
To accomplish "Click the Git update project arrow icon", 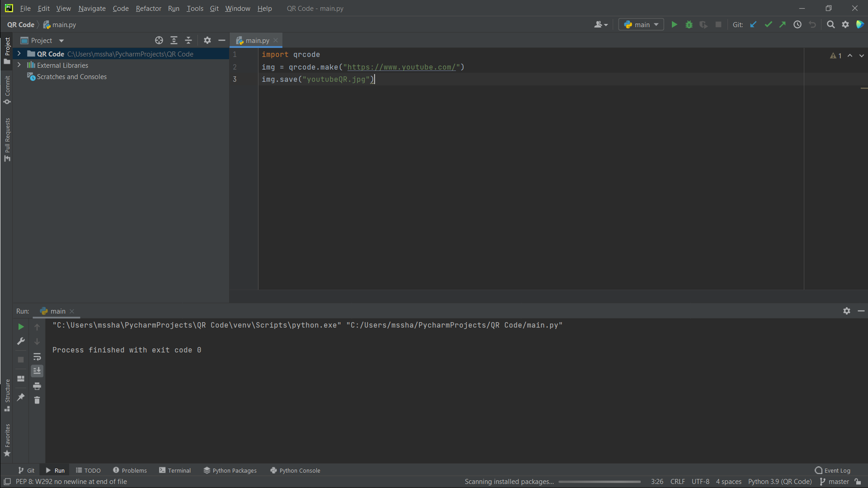I will point(753,24).
